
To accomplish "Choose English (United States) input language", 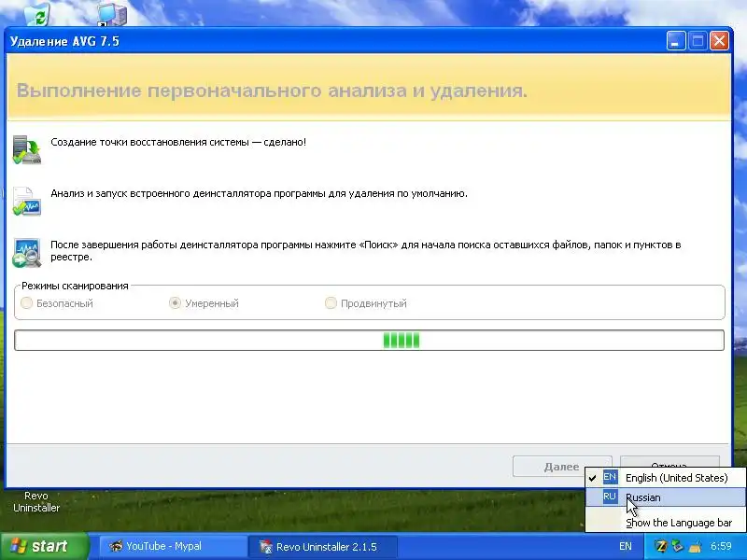I will pos(666,478).
